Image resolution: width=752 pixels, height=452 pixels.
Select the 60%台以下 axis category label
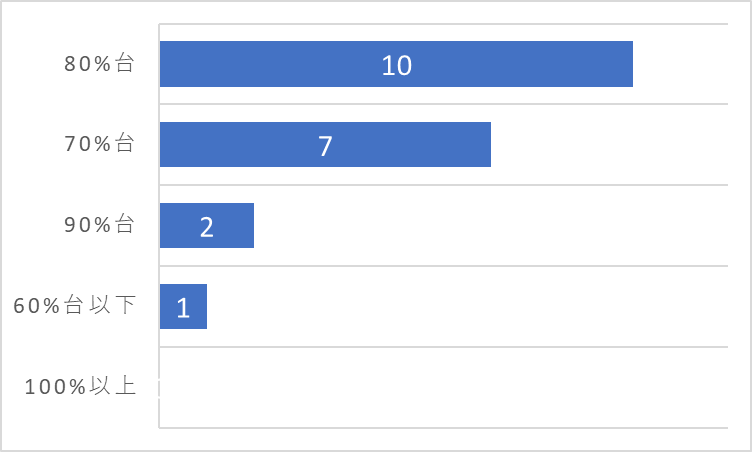tap(75, 305)
